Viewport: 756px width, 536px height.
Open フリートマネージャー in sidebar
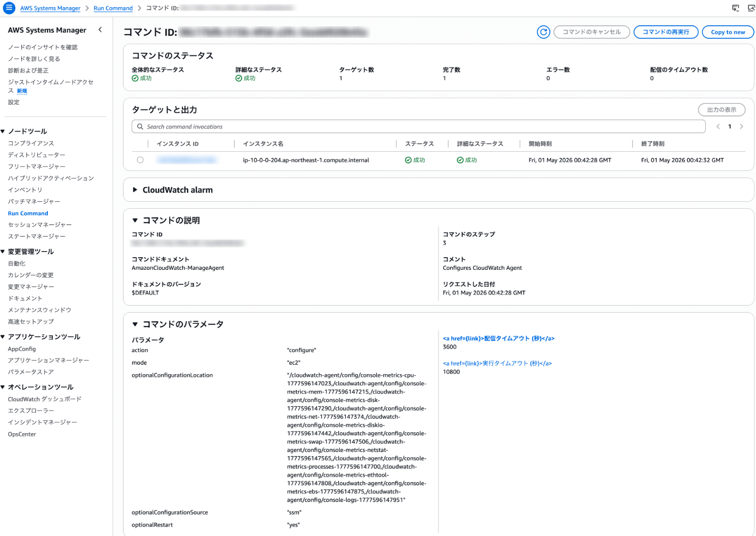37,166
